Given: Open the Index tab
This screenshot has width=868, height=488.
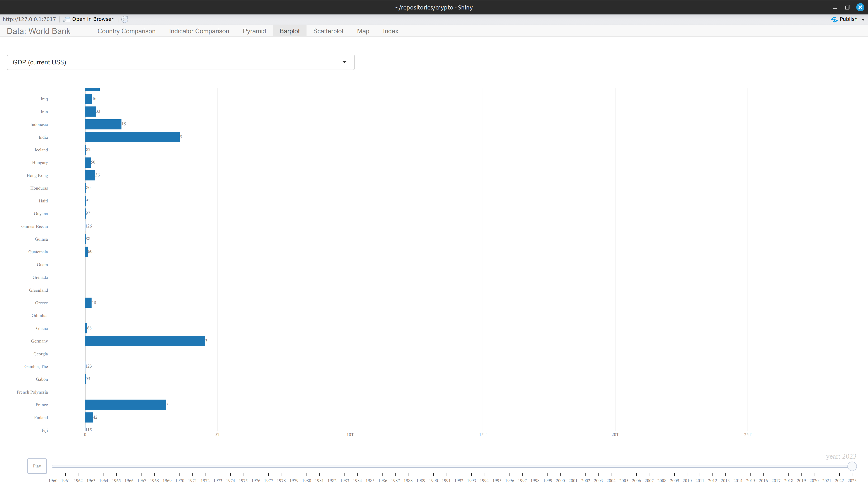Looking at the screenshot, I should pyautogui.click(x=391, y=31).
